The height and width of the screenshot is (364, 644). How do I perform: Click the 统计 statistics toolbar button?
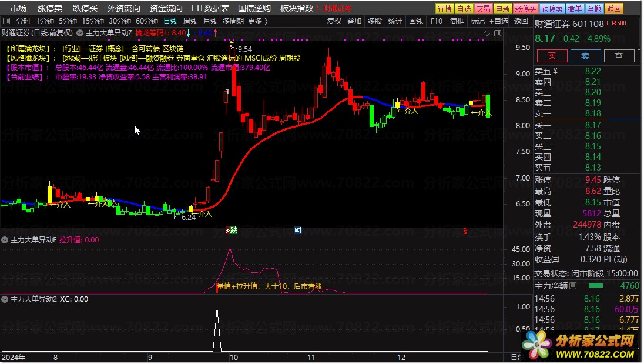[395, 21]
